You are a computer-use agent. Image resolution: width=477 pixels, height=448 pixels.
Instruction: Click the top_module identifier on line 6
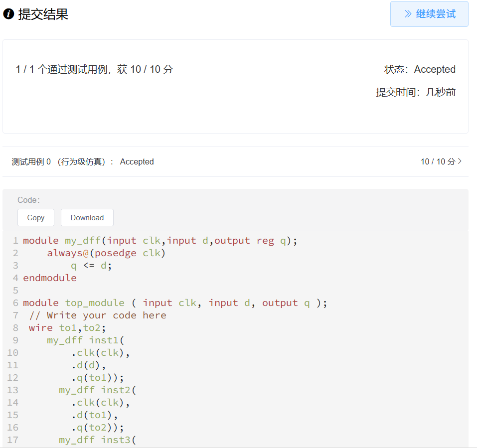[95, 302]
